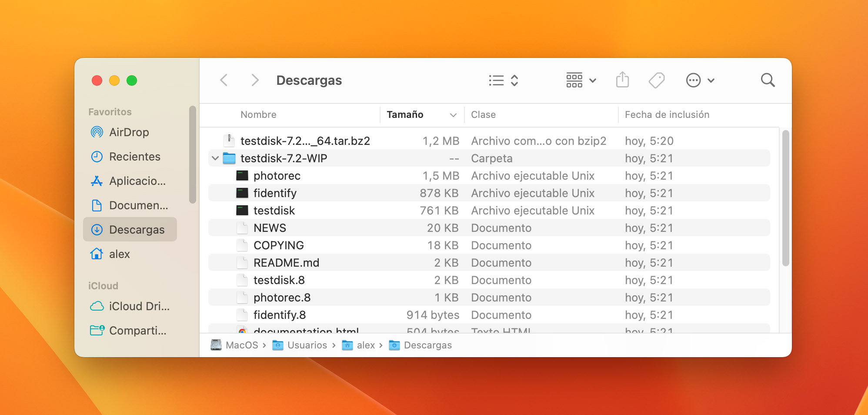Click the file list vertical scrollbar
Viewport: 868px width, 415px height.
[x=785, y=198]
